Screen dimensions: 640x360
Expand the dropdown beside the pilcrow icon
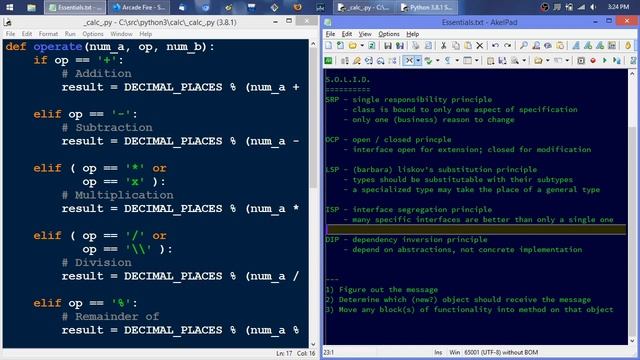[457, 60]
